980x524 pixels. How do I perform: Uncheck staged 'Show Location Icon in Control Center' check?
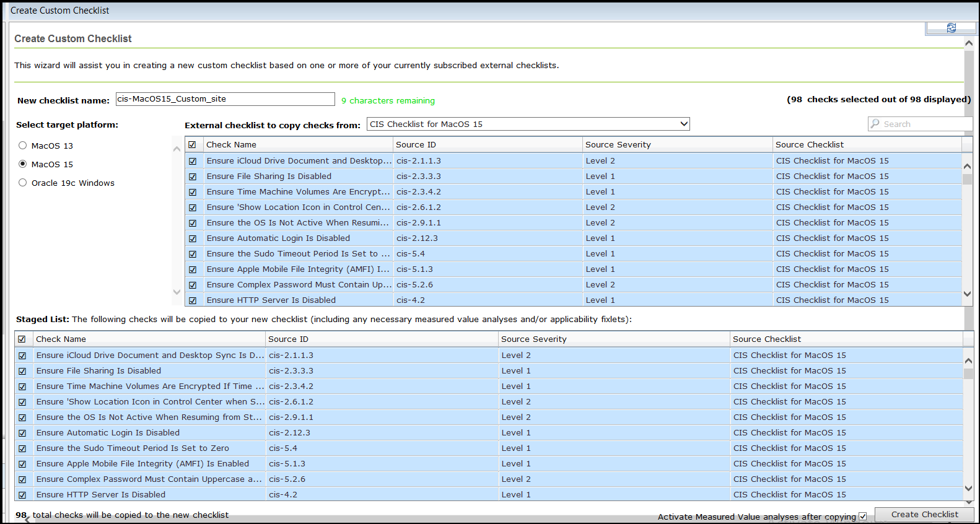(x=22, y=402)
